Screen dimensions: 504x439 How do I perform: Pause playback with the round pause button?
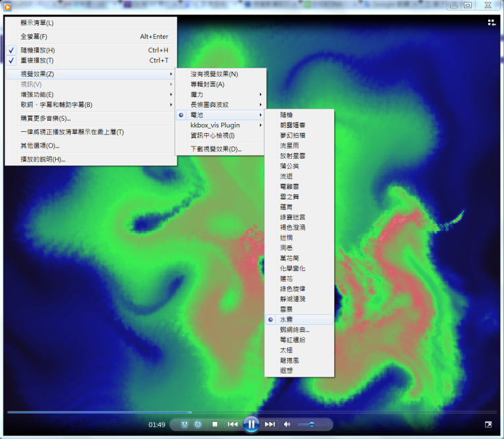[251, 425]
